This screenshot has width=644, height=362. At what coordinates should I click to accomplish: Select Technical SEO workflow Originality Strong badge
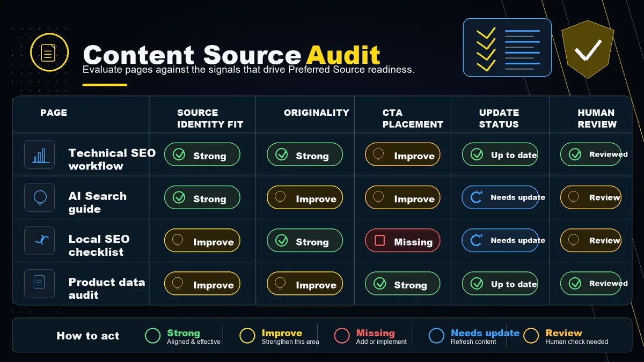[305, 154]
